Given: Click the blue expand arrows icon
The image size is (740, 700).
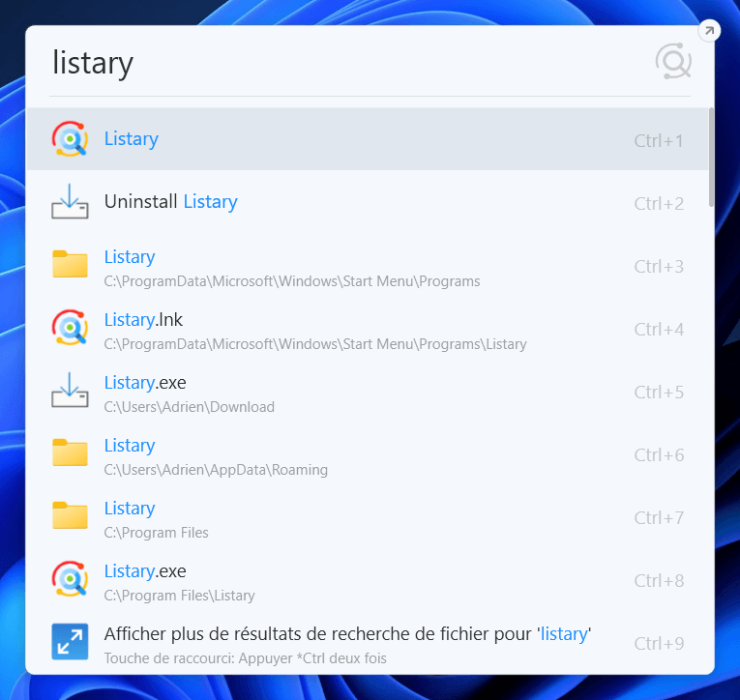Looking at the screenshot, I should pos(70,642).
